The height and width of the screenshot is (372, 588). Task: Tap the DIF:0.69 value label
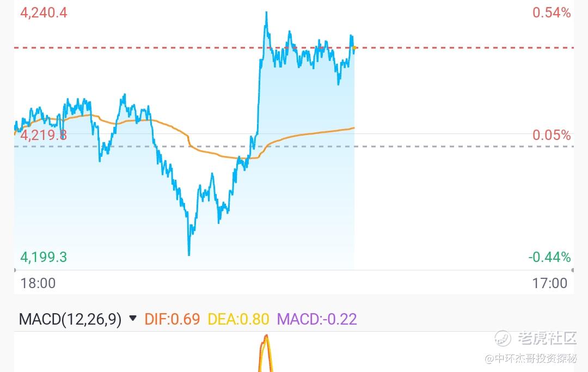tap(172, 319)
